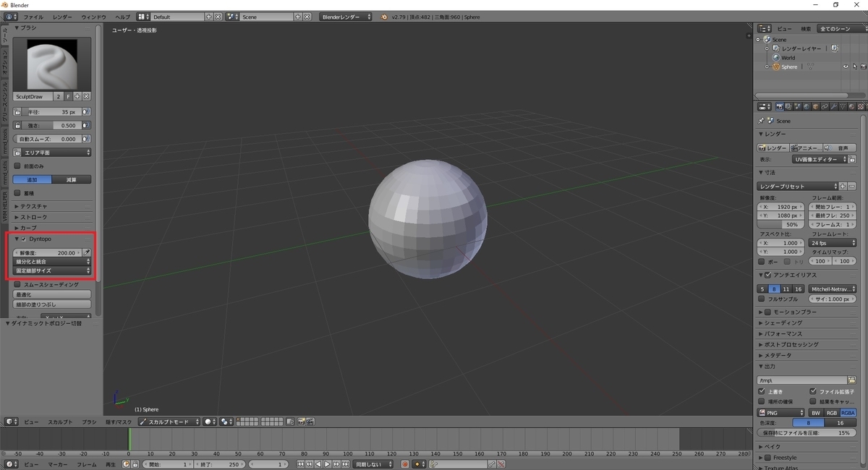Enable the front faces only checkbox

(17, 166)
